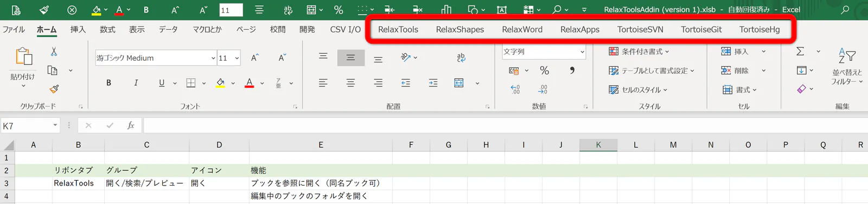Switch to the データ tab

168,29
